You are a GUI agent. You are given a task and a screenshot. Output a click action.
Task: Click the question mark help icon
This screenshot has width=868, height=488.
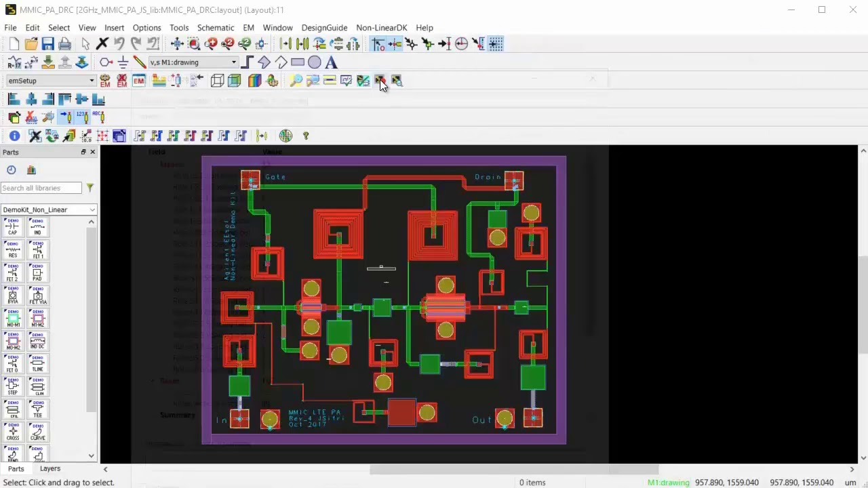pyautogui.click(x=306, y=136)
